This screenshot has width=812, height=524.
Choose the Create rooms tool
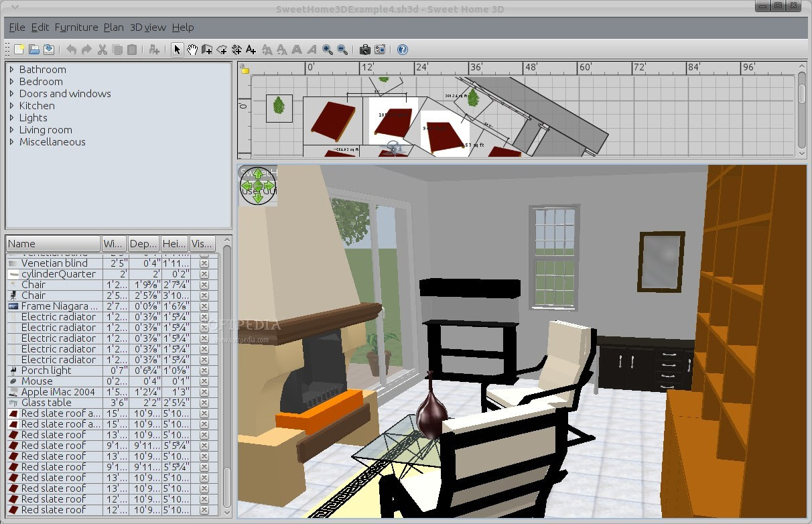tap(222, 50)
